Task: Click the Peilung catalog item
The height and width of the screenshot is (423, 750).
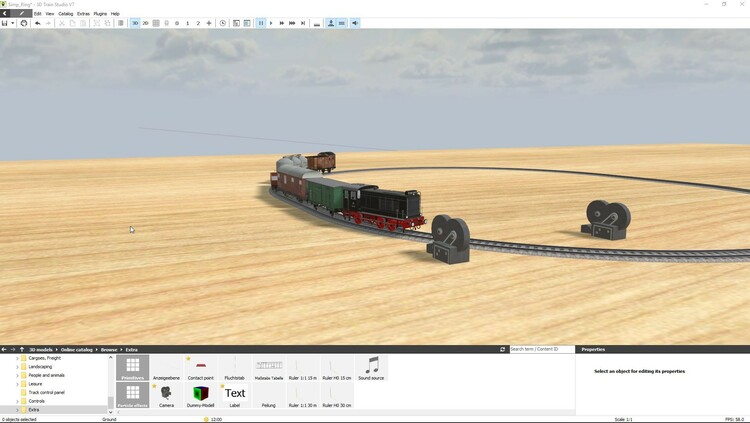Action: coord(268,395)
